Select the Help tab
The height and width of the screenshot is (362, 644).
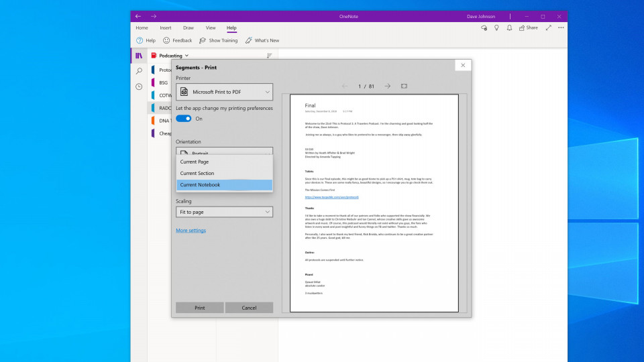(231, 28)
